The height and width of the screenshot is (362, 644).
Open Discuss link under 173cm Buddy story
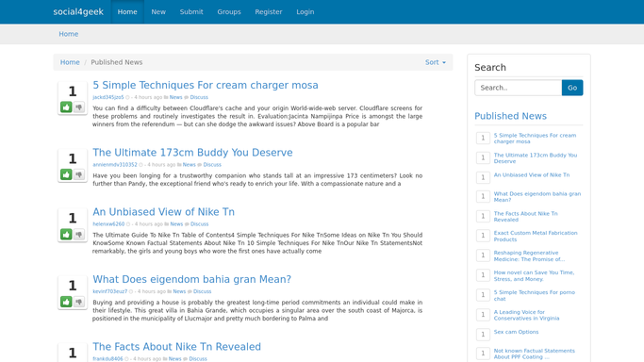[212, 165]
